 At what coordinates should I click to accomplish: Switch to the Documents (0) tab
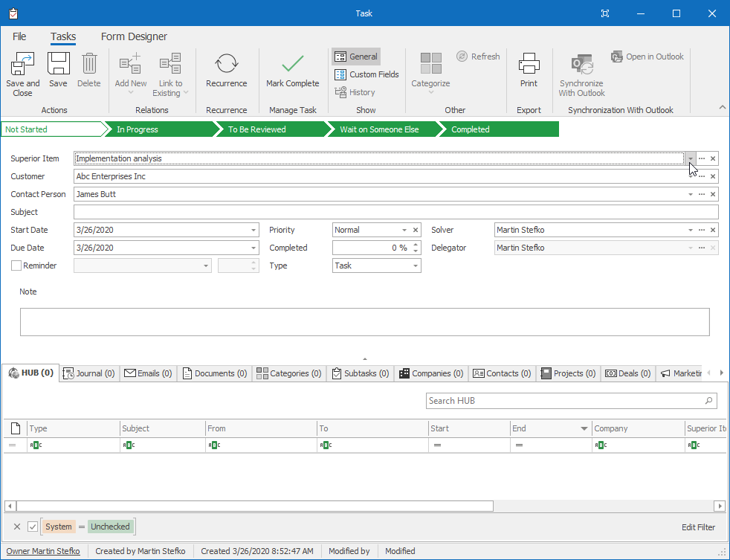click(215, 373)
